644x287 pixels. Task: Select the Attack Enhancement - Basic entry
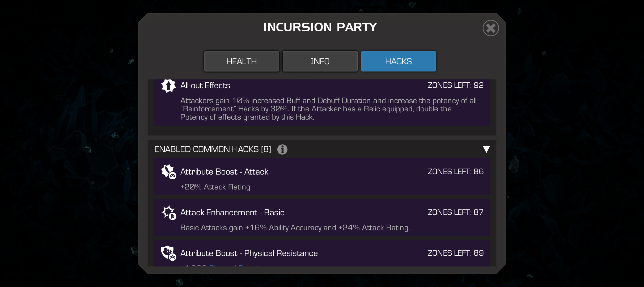pos(322,218)
